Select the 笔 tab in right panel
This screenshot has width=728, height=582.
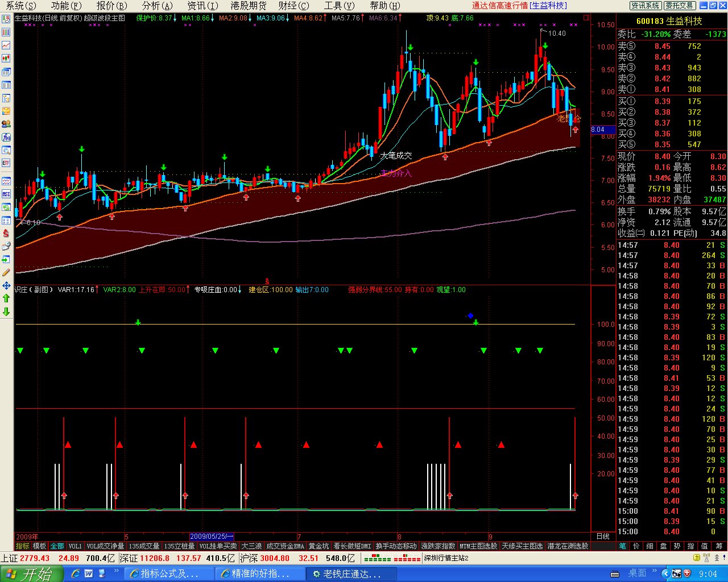623,546
